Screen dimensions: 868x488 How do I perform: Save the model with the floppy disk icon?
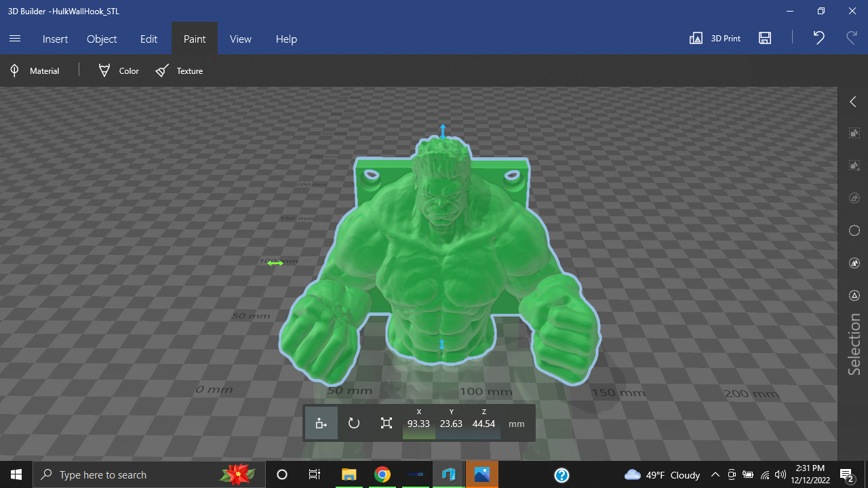[x=765, y=39]
